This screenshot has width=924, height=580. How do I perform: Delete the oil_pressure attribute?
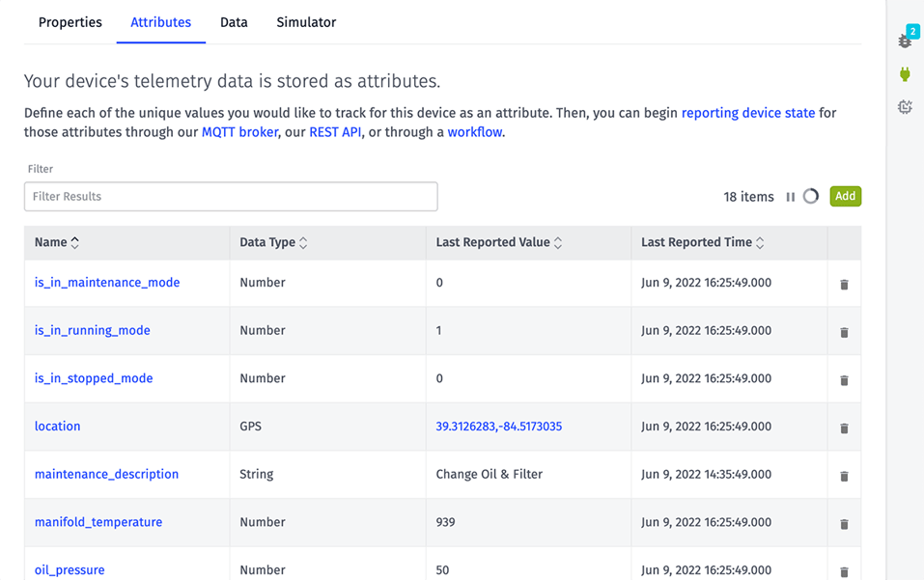point(844,570)
